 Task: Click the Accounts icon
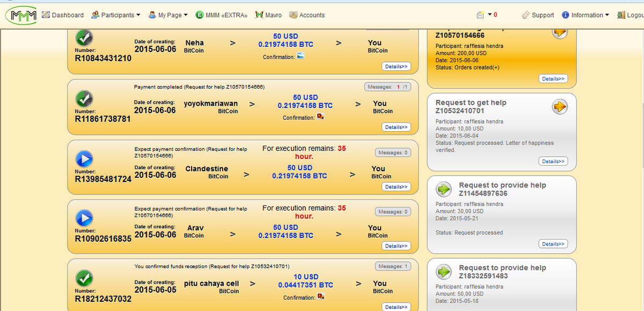[293, 15]
